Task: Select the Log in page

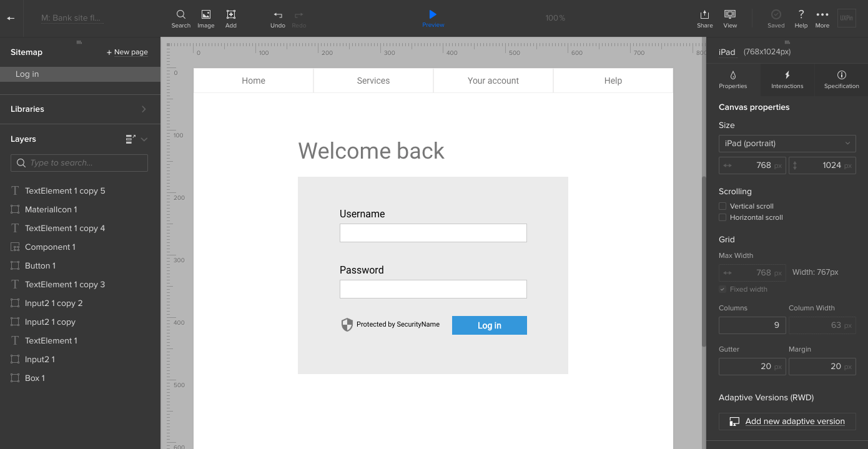Action: point(80,74)
